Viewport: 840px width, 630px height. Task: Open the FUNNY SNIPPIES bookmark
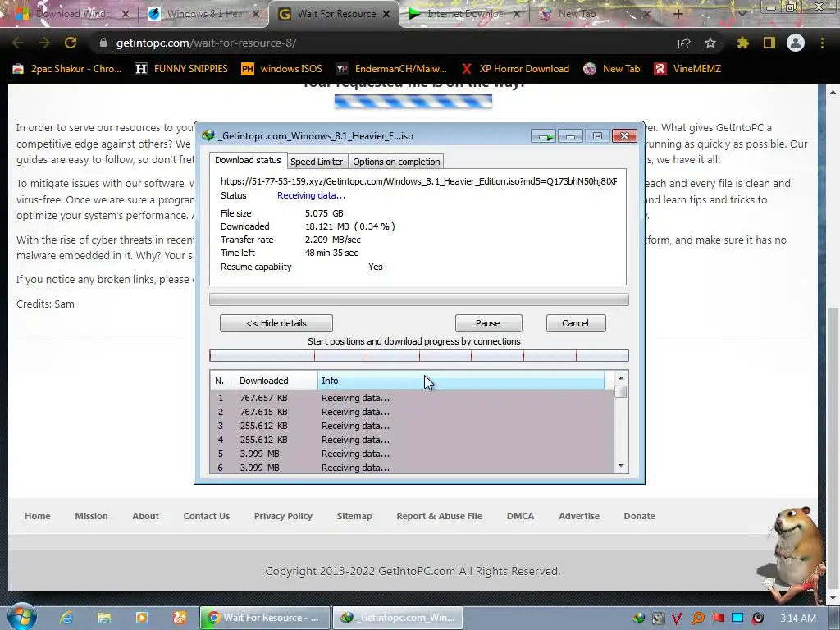click(181, 69)
